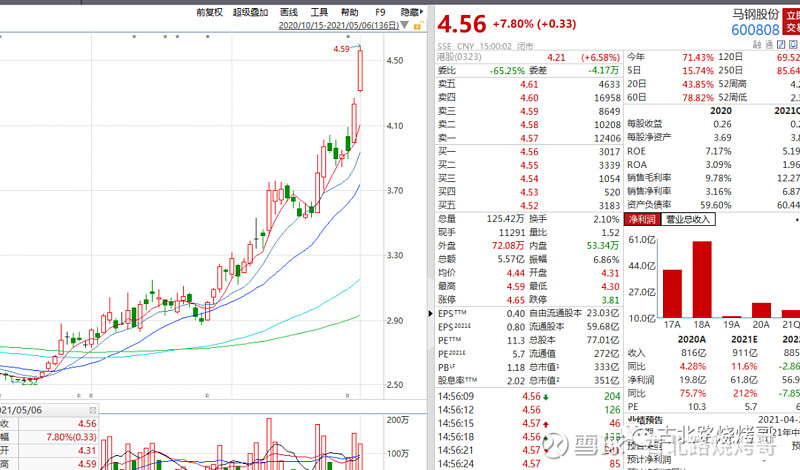Click the 4.59 high price marker on chart
Screen dimensions: 800x470
coord(341,49)
